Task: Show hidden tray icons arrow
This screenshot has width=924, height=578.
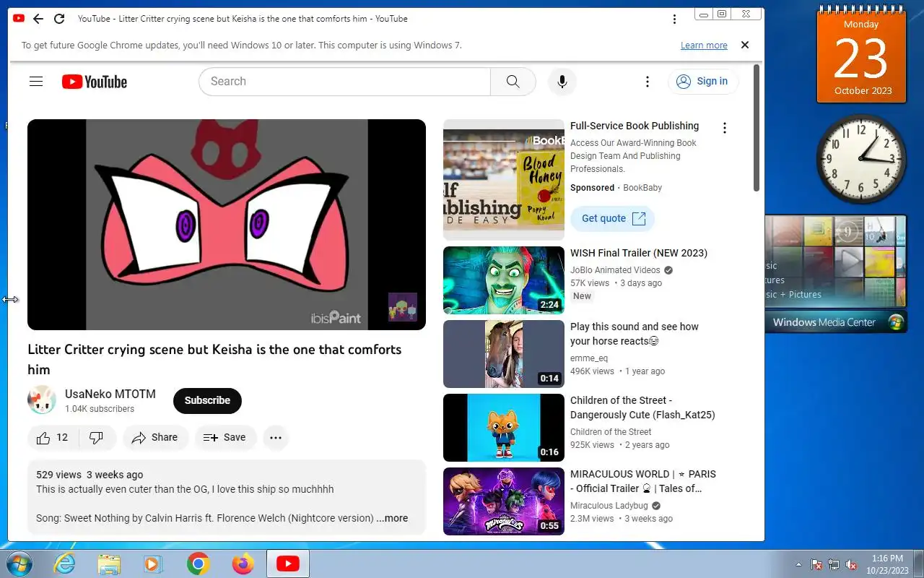Action: pos(798,564)
